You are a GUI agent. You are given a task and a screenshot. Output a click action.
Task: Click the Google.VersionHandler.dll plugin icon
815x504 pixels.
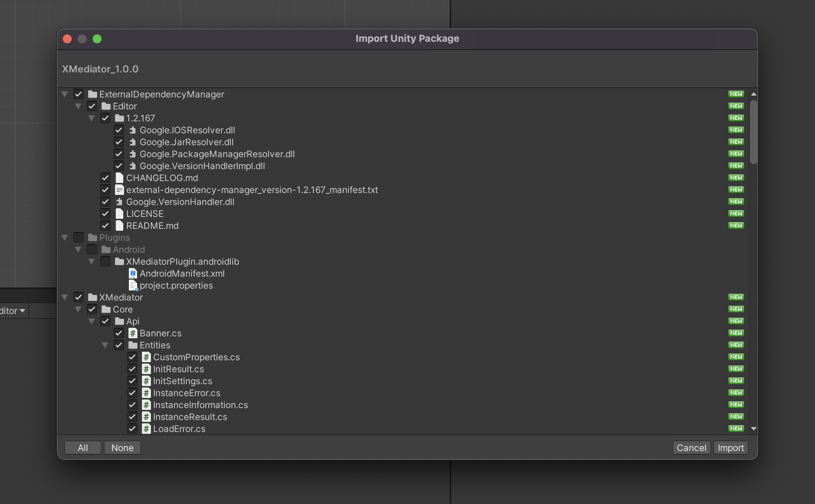[119, 202]
